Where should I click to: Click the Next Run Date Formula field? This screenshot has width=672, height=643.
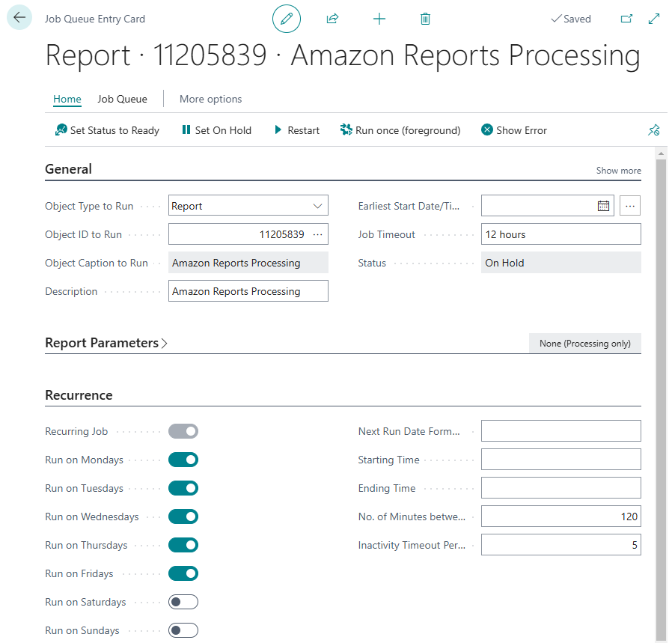click(561, 431)
